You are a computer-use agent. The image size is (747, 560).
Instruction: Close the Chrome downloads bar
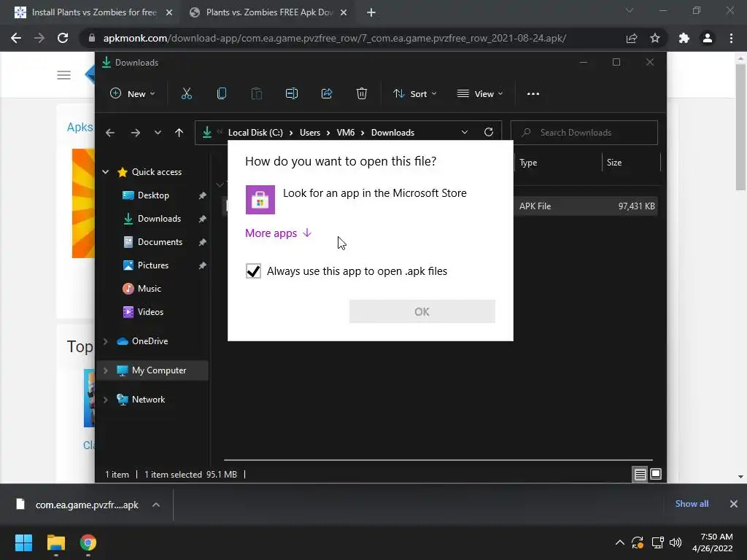pyautogui.click(x=734, y=504)
